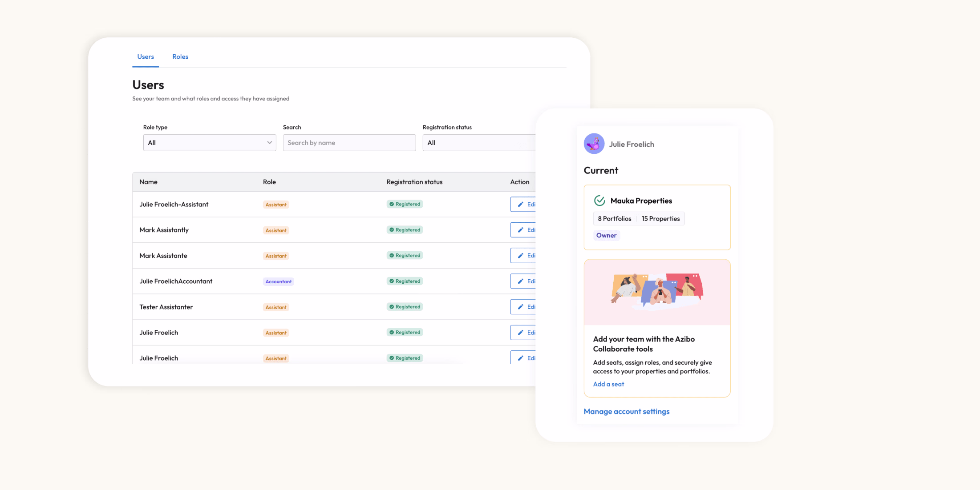Open Manage account settings
980x490 pixels.
point(627,411)
